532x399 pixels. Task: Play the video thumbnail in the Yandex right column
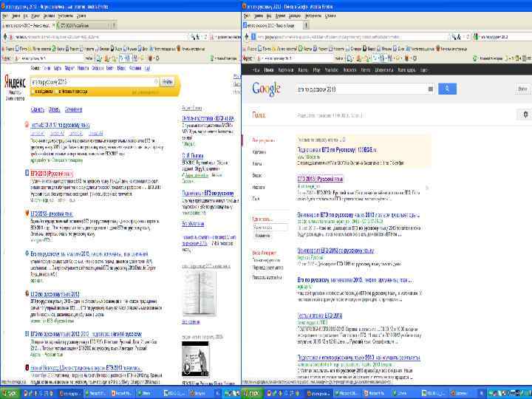[195, 359]
